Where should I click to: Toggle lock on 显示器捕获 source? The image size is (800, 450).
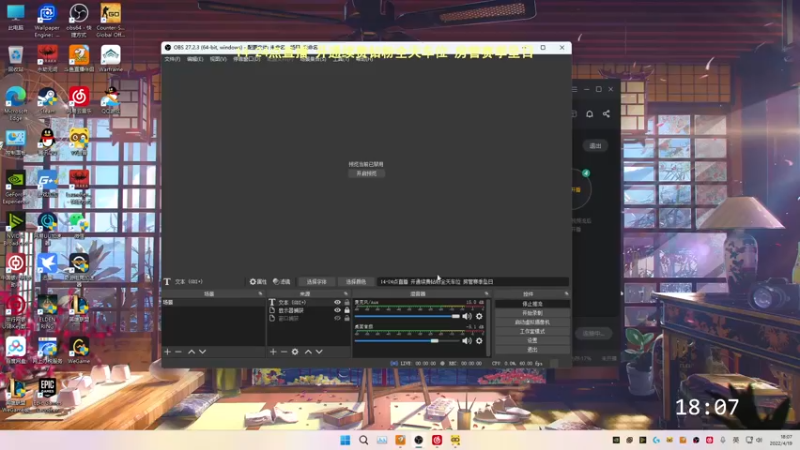347,310
